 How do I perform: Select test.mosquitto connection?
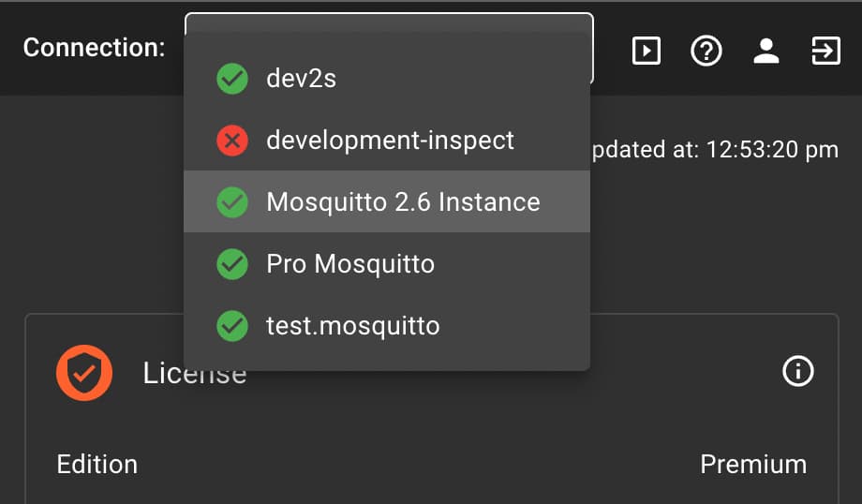(352, 326)
